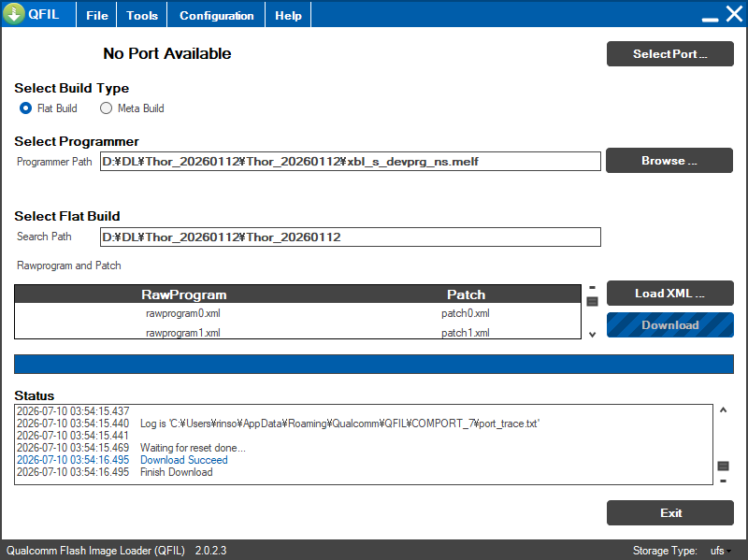The width and height of the screenshot is (748, 560).
Task: Click the port_trace.txt log path line
Action: [x=339, y=424]
